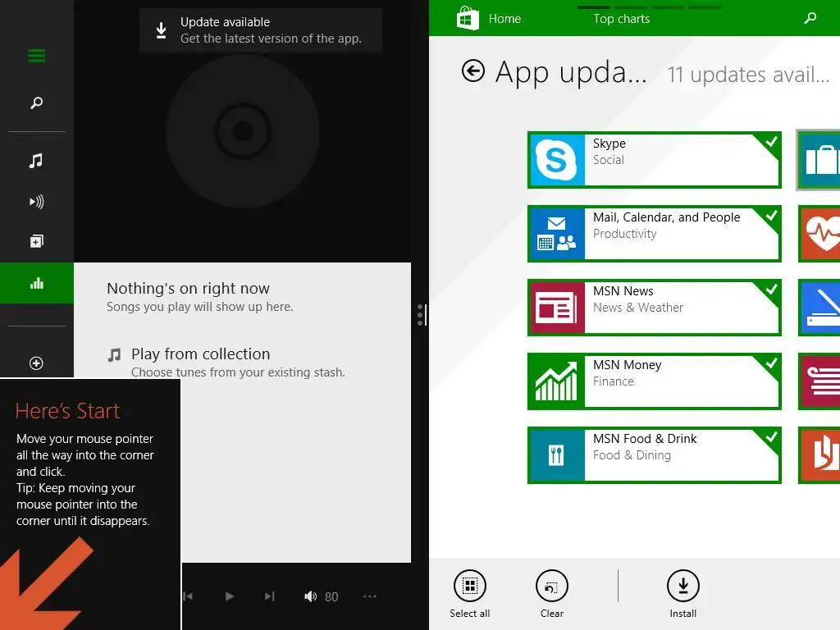
Task: Click the Update available download icon
Action: [x=161, y=30]
